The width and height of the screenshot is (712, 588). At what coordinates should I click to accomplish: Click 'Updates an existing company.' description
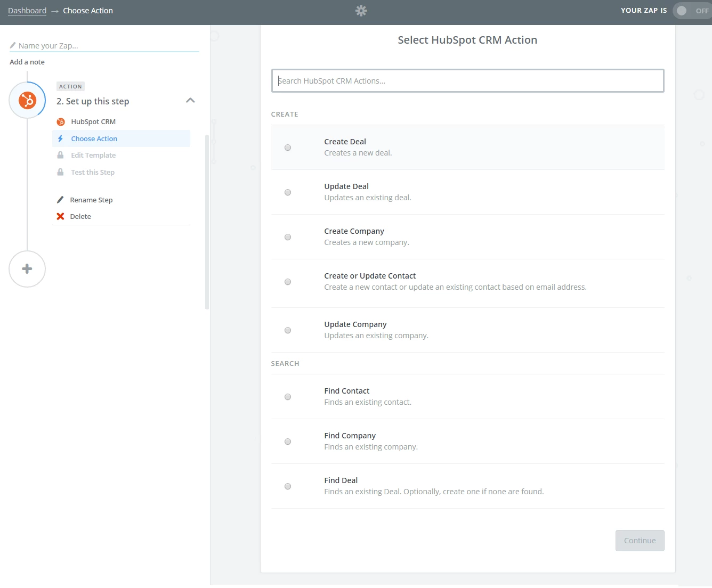376,336
